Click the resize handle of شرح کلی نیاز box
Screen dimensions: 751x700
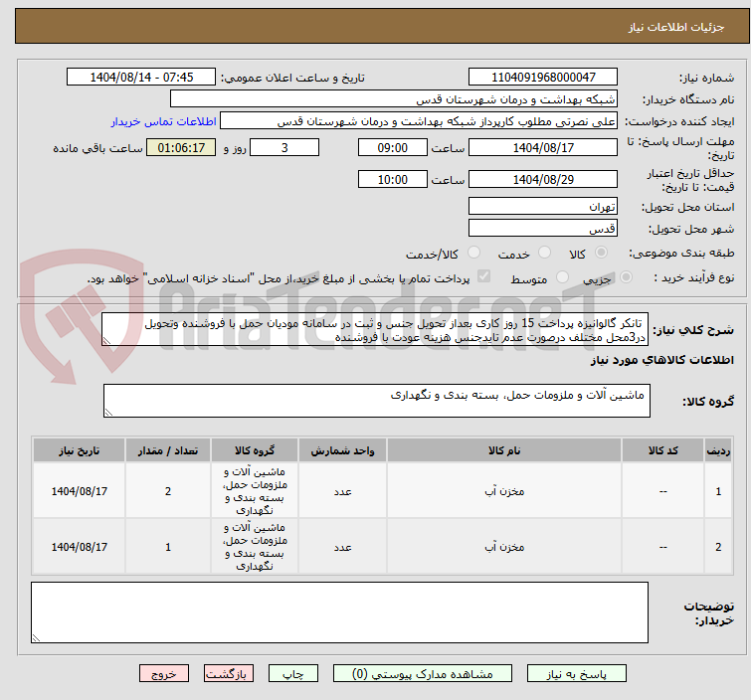106,340
